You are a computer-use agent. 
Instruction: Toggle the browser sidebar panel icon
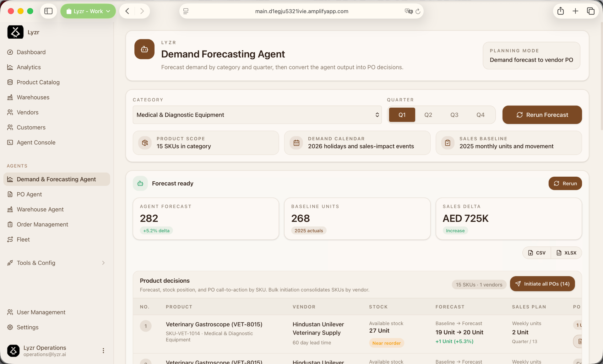pyautogui.click(x=48, y=11)
